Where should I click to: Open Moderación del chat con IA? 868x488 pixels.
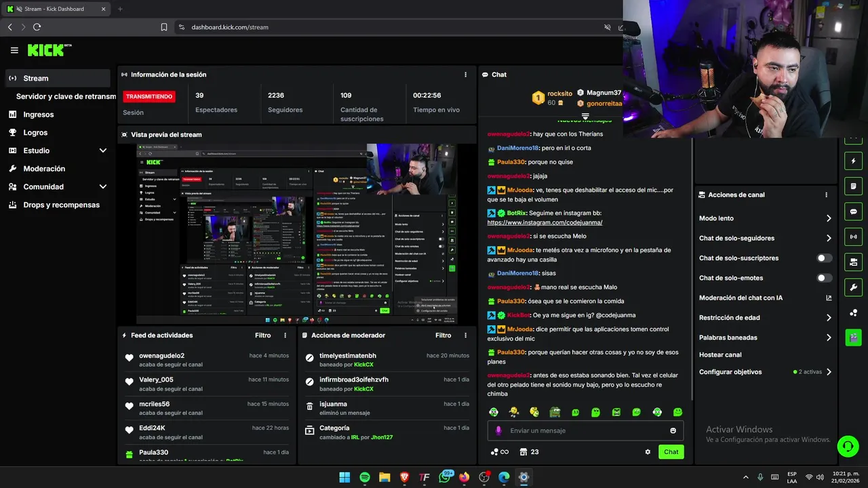(765, 298)
